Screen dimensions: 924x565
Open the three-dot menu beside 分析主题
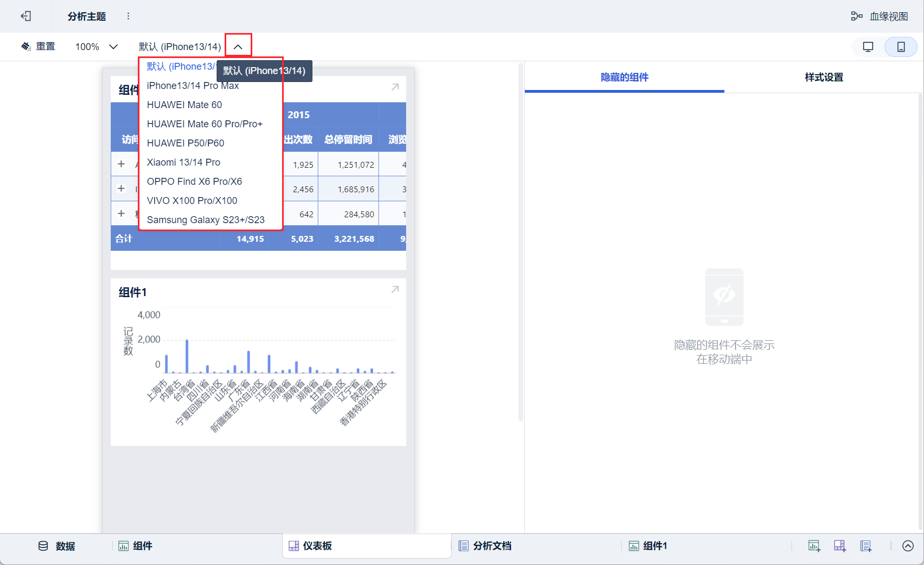pos(128,16)
